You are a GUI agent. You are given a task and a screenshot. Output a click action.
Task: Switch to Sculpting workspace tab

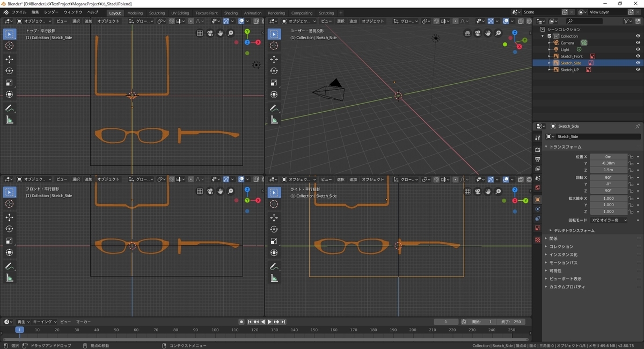click(x=157, y=13)
